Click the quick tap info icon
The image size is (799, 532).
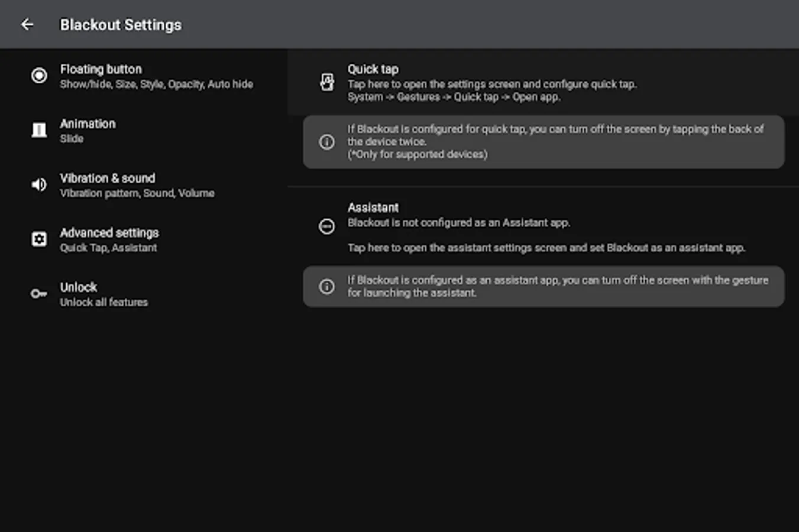326,142
